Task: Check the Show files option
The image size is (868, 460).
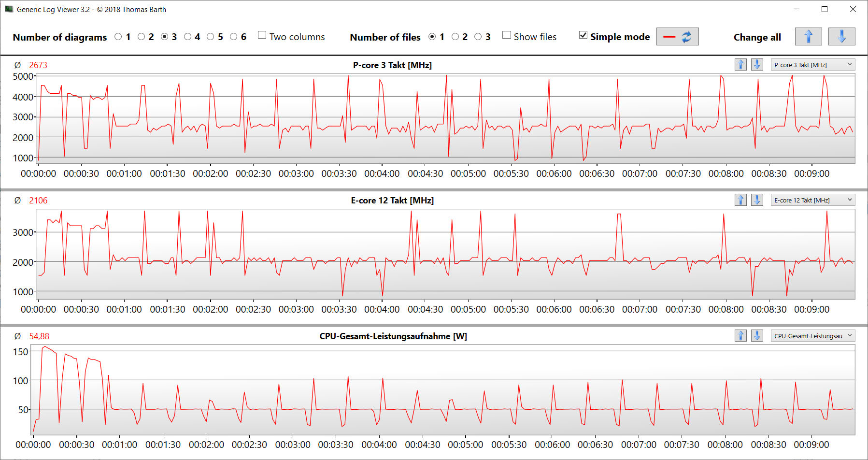Action: (x=507, y=35)
